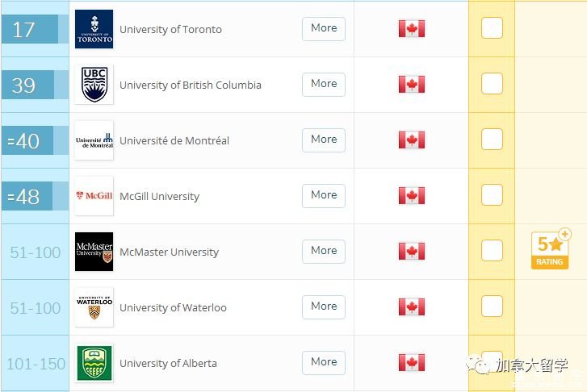Screen dimensions: 587x392
Task: Show More for McMaster University
Action: tap(324, 251)
